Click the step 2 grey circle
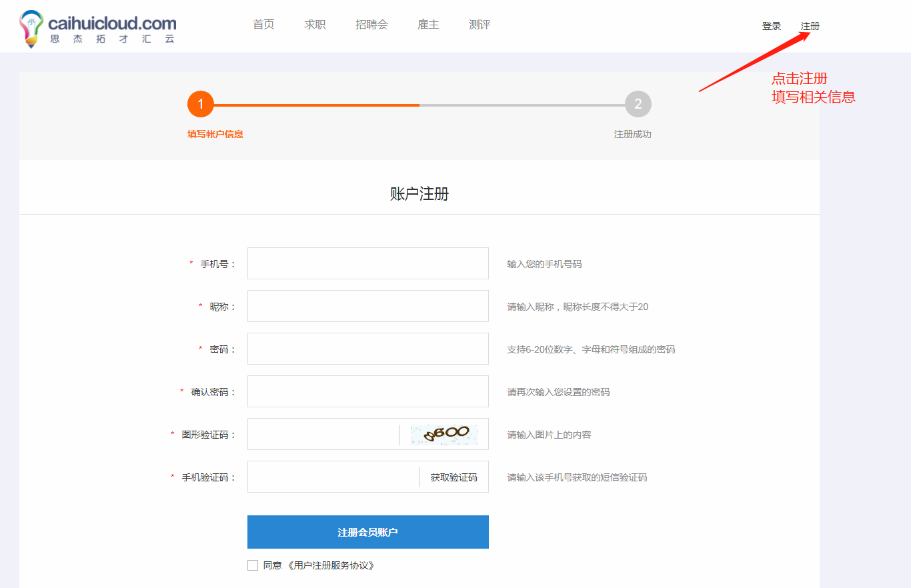 (x=638, y=104)
